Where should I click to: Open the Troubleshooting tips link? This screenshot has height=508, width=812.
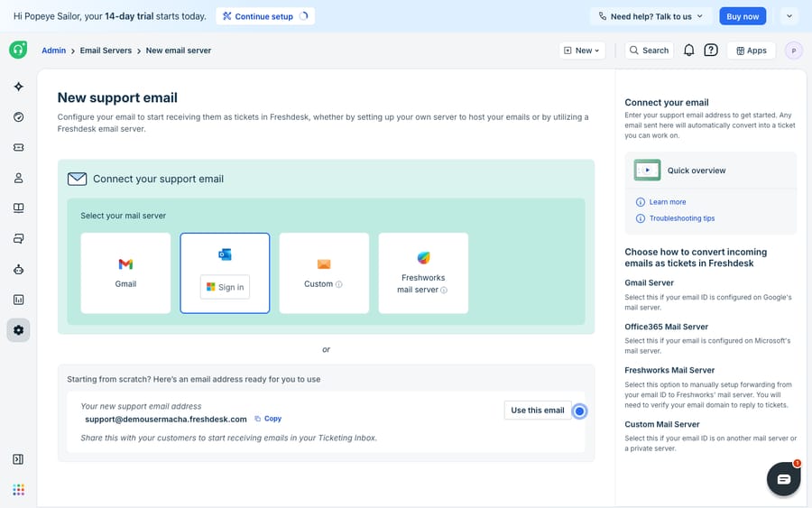pyautogui.click(x=681, y=218)
